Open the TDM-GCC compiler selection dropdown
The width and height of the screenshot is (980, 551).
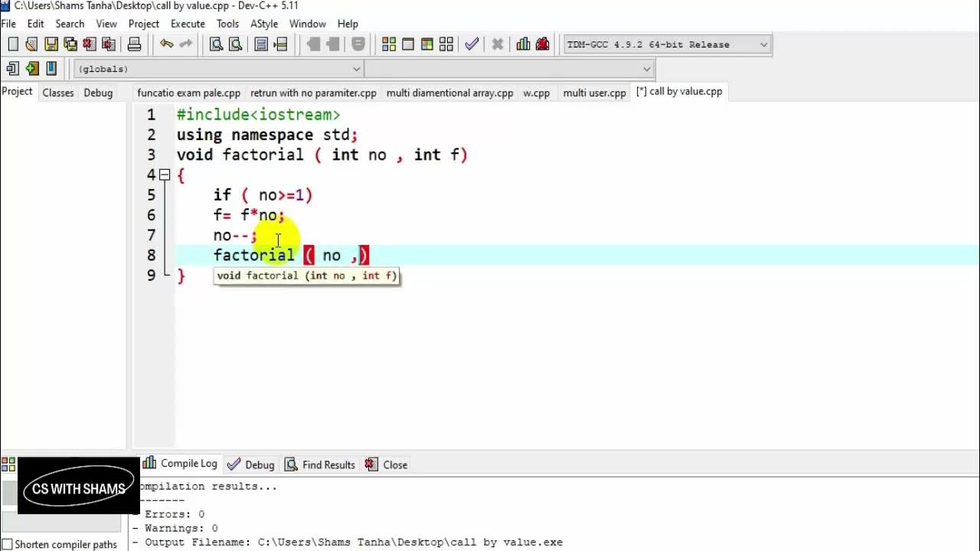tap(667, 44)
